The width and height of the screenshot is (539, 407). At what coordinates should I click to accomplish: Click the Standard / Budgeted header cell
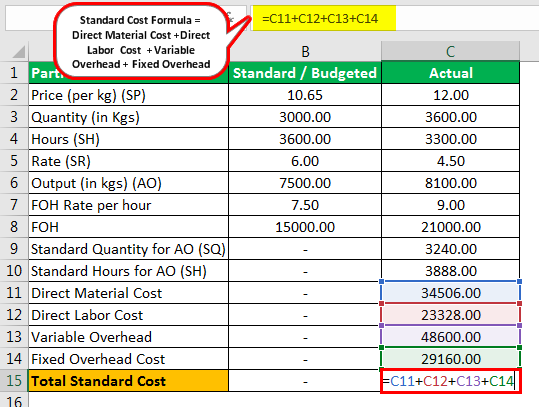point(305,73)
